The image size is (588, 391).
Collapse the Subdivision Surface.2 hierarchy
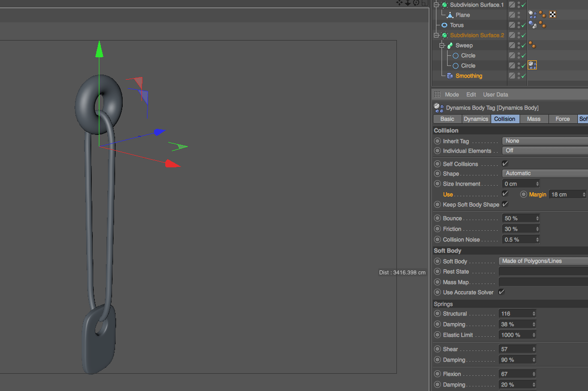pyautogui.click(x=435, y=35)
